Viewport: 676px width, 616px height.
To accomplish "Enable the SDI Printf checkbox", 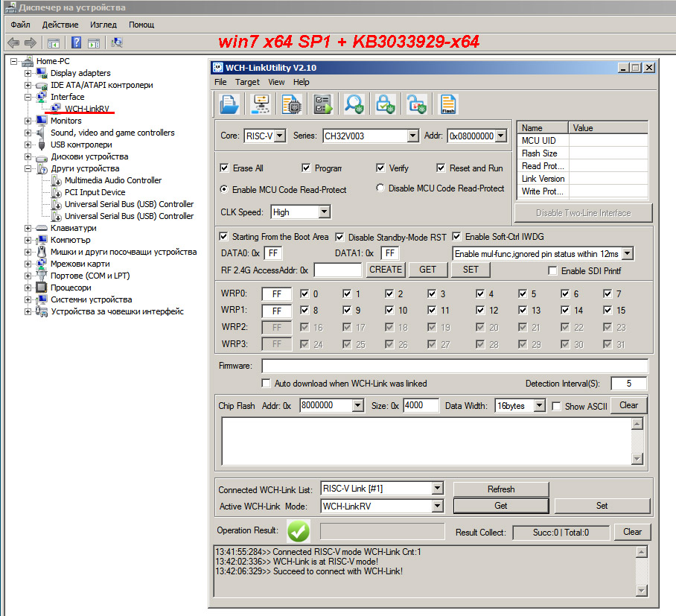I will pyautogui.click(x=552, y=270).
